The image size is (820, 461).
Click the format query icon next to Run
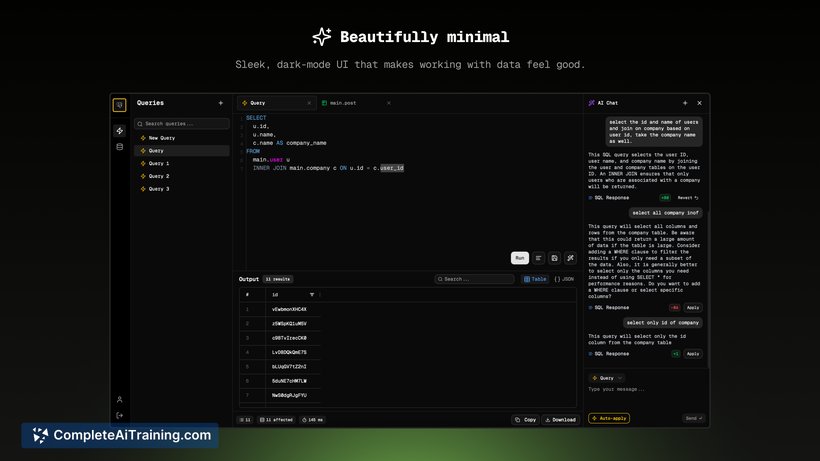538,258
